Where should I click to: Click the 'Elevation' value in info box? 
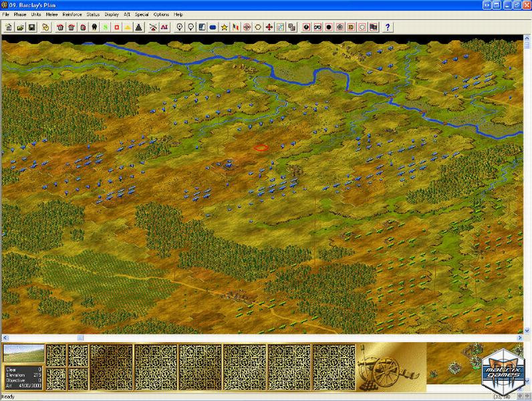(37, 375)
